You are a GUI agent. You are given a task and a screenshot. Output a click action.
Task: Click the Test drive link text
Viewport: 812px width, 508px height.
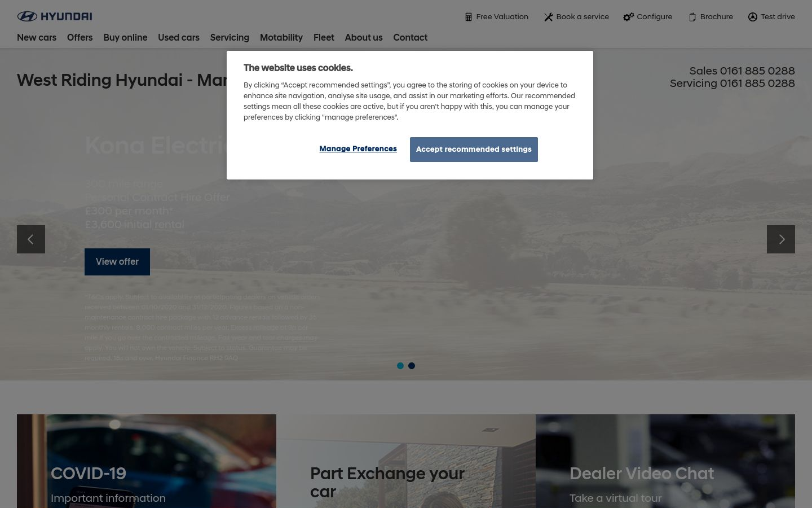778,17
